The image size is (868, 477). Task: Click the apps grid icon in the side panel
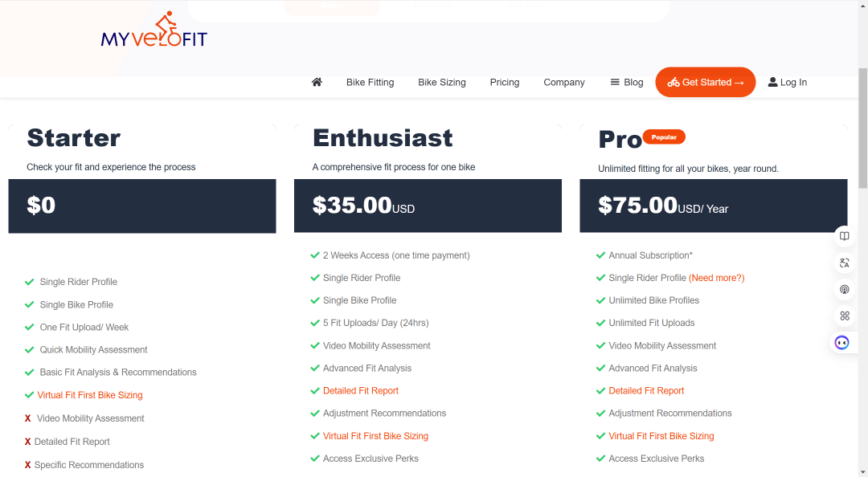click(x=844, y=316)
